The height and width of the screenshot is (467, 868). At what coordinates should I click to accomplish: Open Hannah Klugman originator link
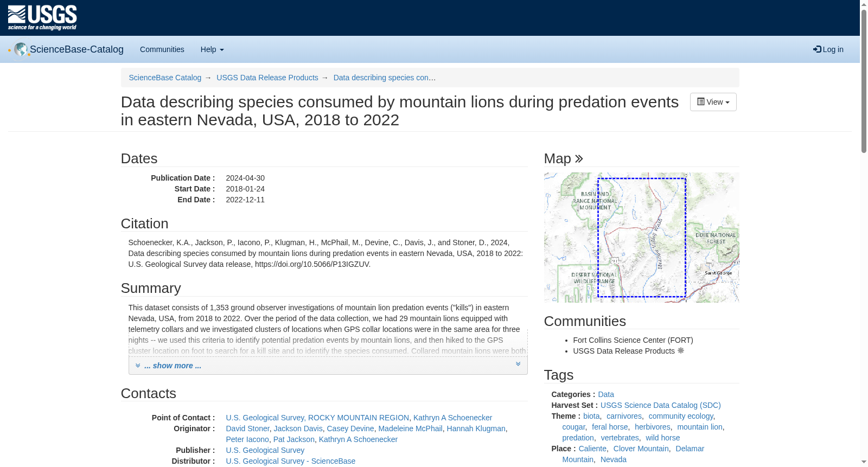click(476, 428)
